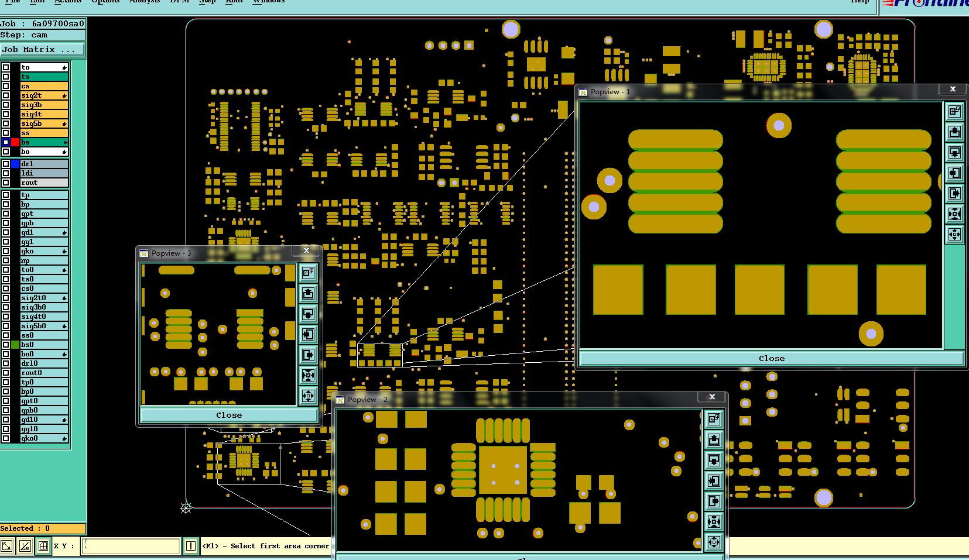Pan up in Popview 1
Viewport: 969px width, 560px height.
pyautogui.click(x=954, y=132)
